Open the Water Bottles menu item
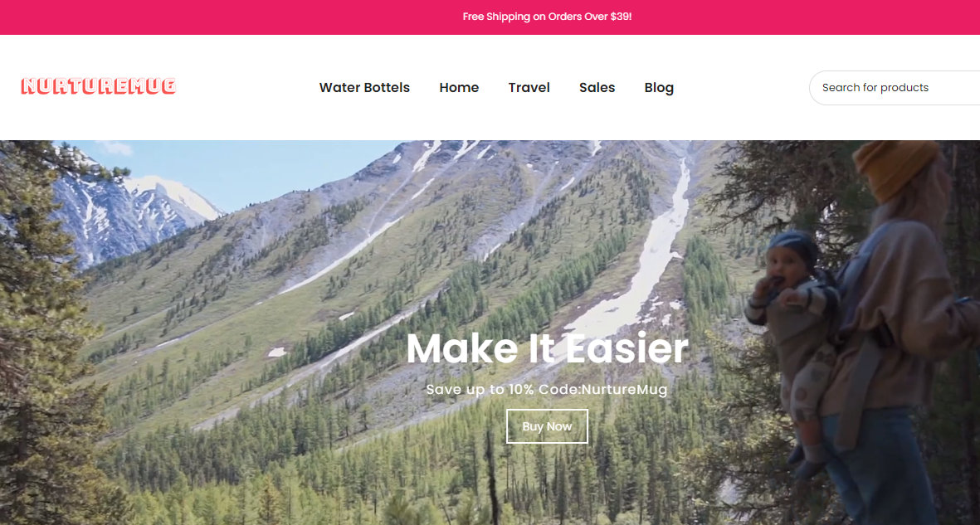 pyautogui.click(x=364, y=88)
